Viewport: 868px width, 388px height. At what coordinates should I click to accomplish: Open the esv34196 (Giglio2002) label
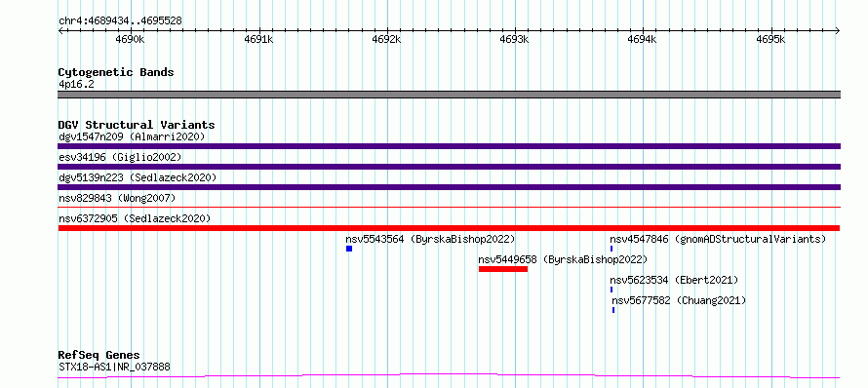pyautogui.click(x=120, y=157)
